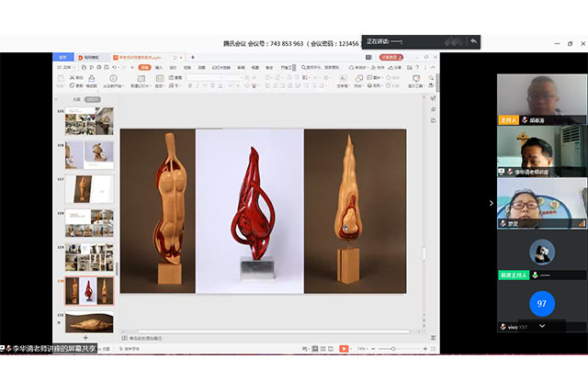Image resolution: width=588 pixels, height=392 pixels.
Task: Click the back arrow in the speaking indicator bar
Action: pyautogui.click(x=473, y=41)
